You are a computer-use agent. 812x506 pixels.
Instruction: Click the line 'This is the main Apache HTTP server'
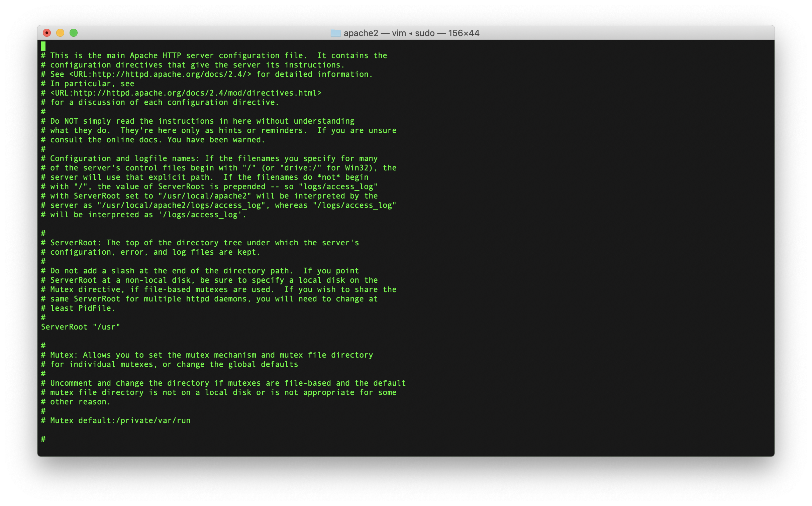(x=214, y=55)
